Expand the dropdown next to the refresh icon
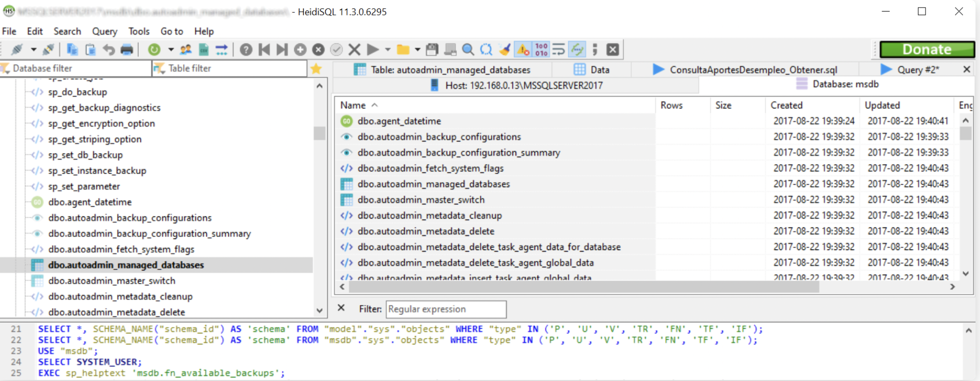This screenshot has height=381, width=980. tap(170, 49)
